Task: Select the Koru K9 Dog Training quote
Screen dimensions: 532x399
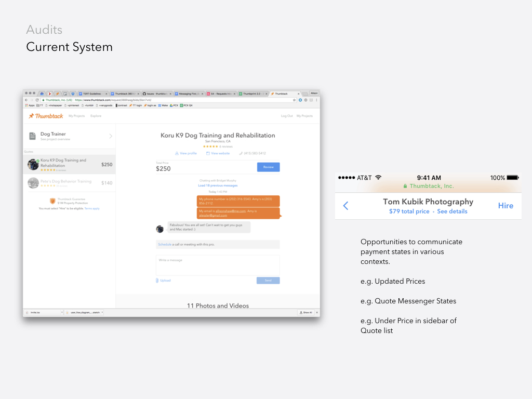Action: pyautogui.click(x=69, y=165)
